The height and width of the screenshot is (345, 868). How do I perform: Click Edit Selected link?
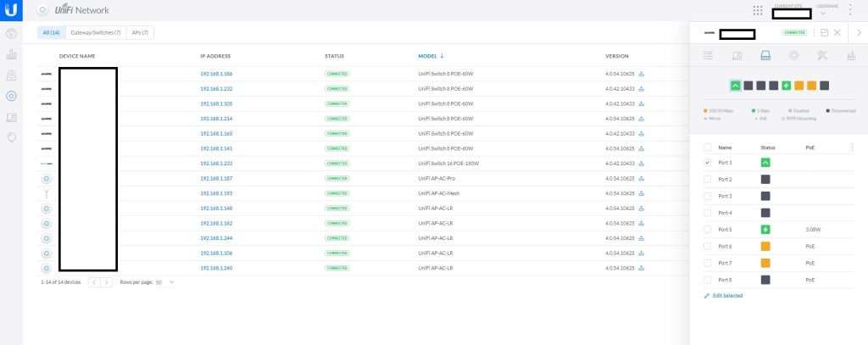[x=724, y=296]
